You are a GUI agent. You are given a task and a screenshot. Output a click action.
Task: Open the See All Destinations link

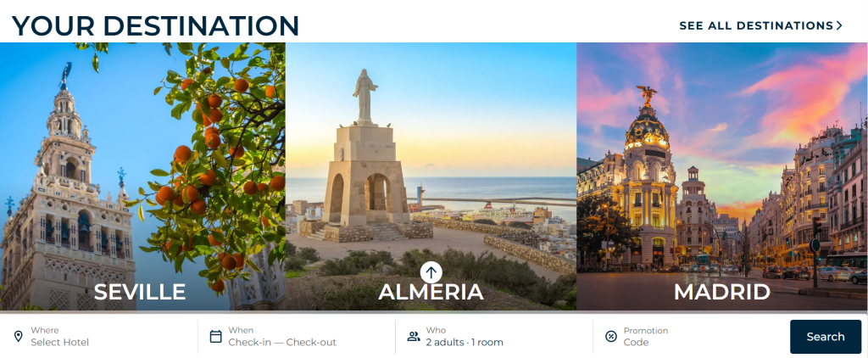pos(760,25)
